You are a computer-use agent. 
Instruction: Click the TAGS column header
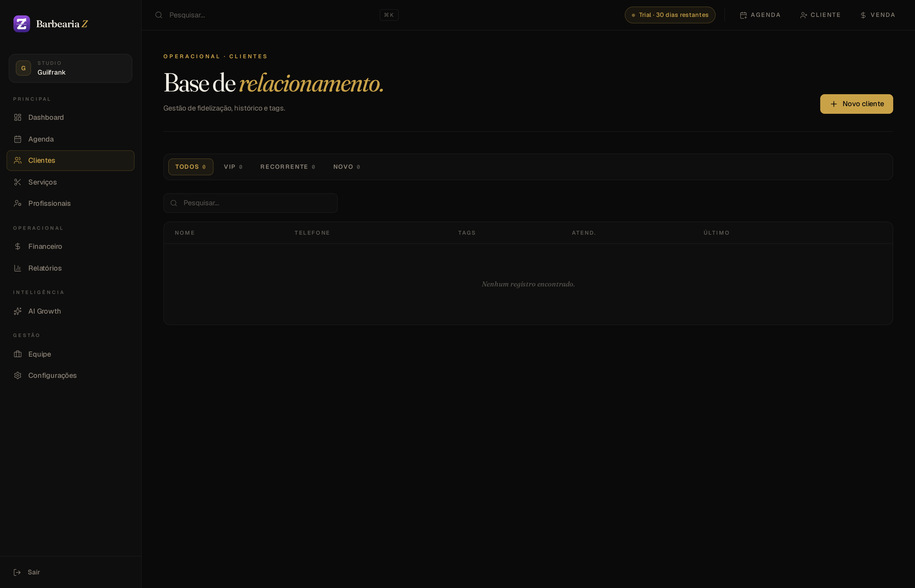click(x=467, y=233)
